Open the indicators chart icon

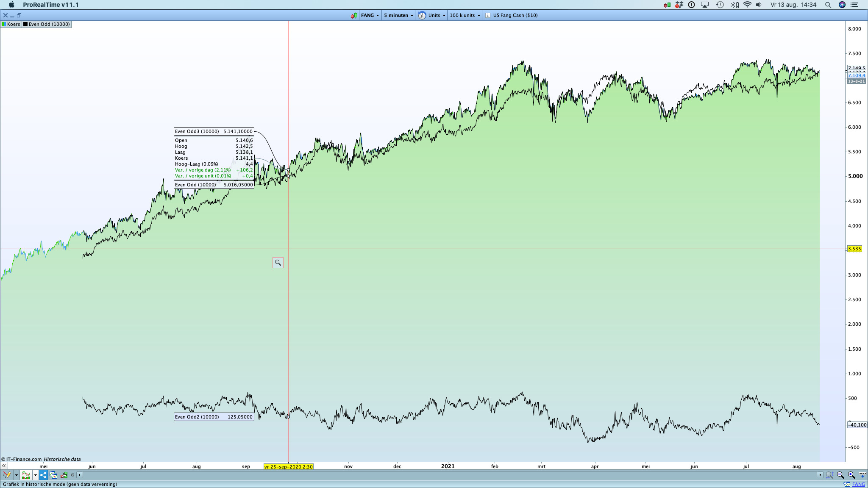26,475
